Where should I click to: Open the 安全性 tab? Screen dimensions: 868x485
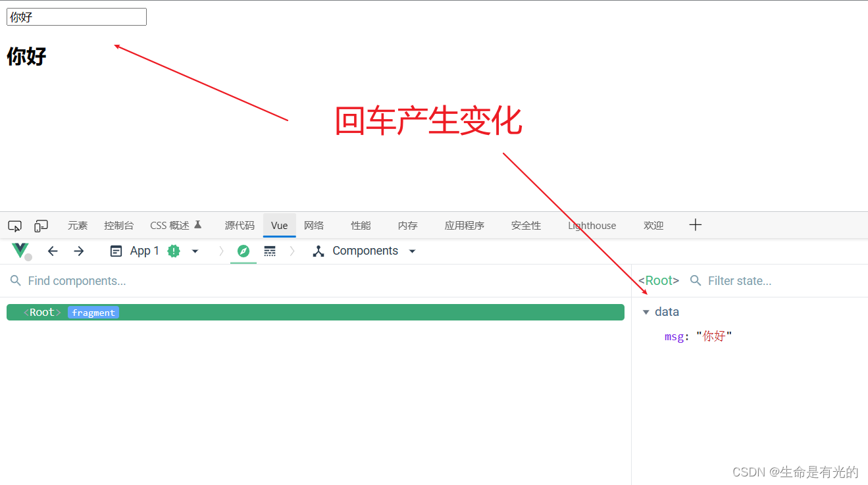coord(526,226)
